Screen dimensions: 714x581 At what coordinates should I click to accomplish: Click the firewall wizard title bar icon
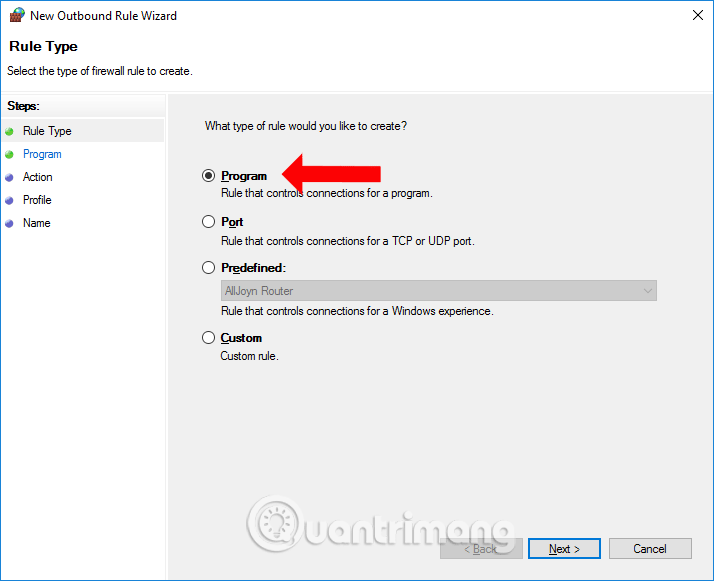pyautogui.click(x=15, y=15)
